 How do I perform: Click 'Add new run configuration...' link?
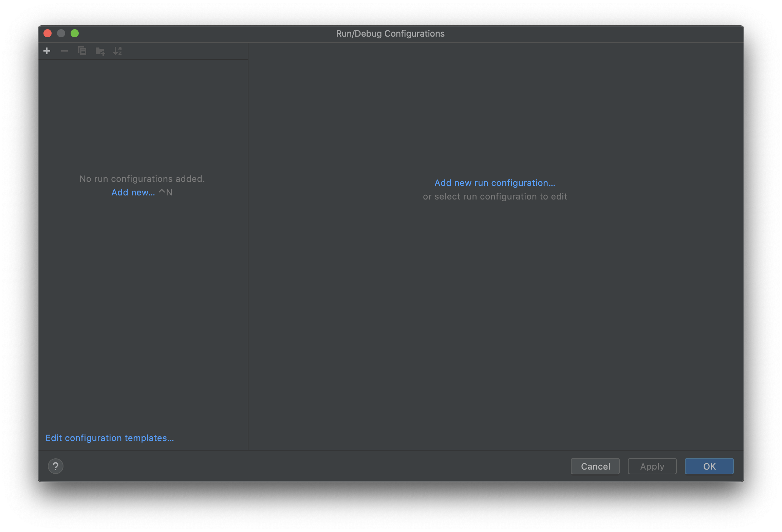(x=495, y=183)
